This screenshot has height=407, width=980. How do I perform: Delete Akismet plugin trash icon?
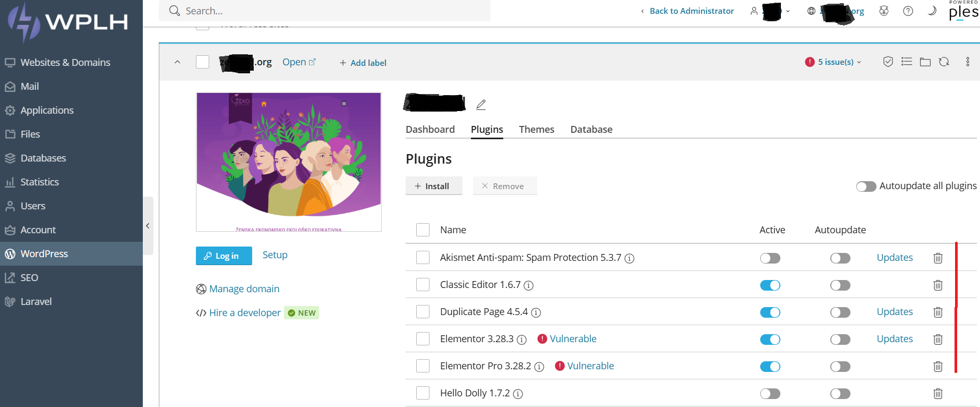pyautogui.click(x=938, y=258)
